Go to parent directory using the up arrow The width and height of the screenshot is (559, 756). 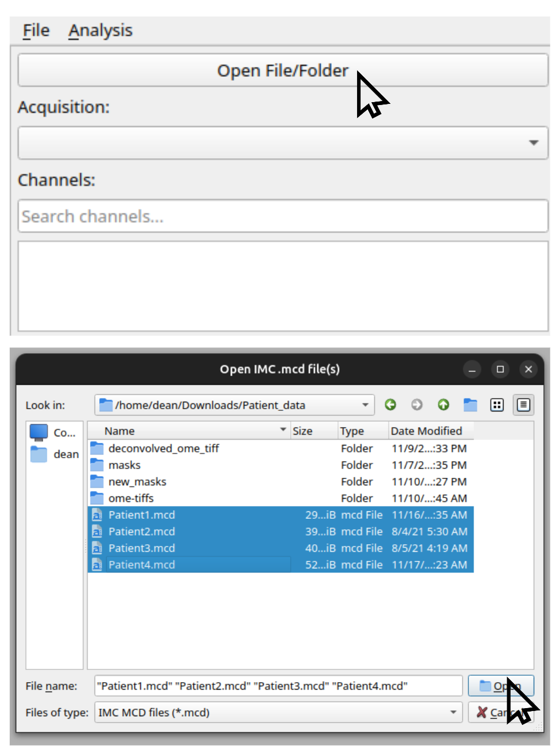click(443, 405)
